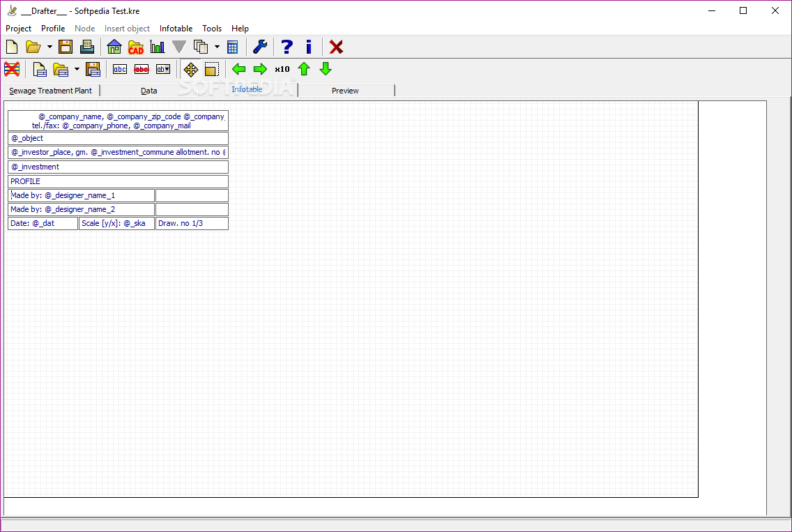Toggle the move mode four-arrow icon

(191, 69)
